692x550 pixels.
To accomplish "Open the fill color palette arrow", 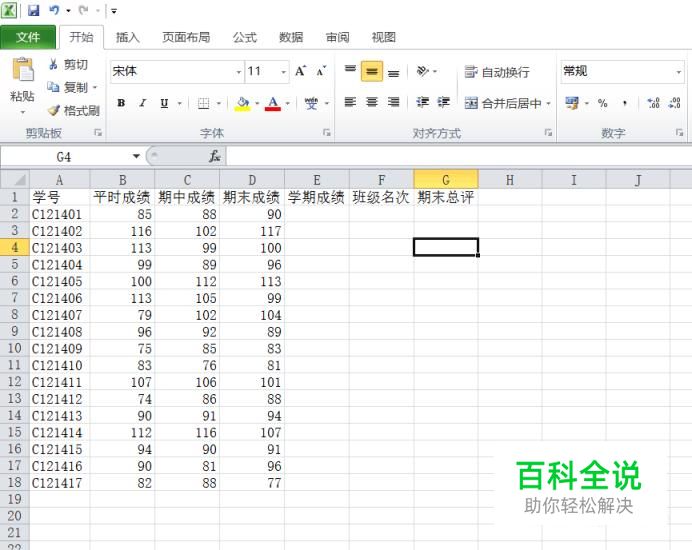I will click(x=257, y=104).
